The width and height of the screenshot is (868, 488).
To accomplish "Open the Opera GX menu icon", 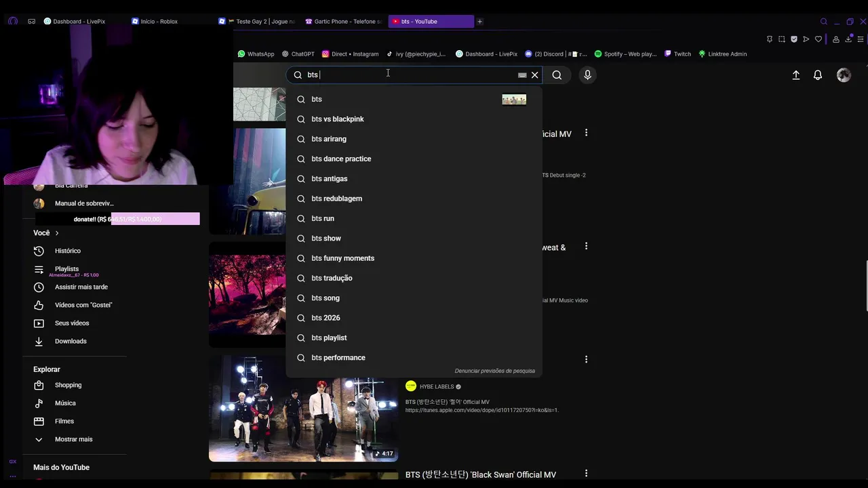I will [13, 21].
